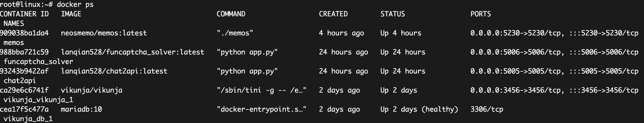
Task: Click the "docker-entrypoint.s…" command text
Action: click(x=261, y=109)
